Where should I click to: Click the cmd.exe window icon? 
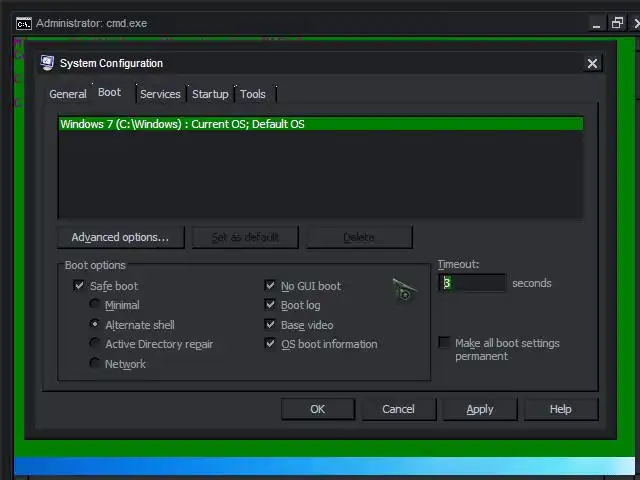[x=24, y=24]
